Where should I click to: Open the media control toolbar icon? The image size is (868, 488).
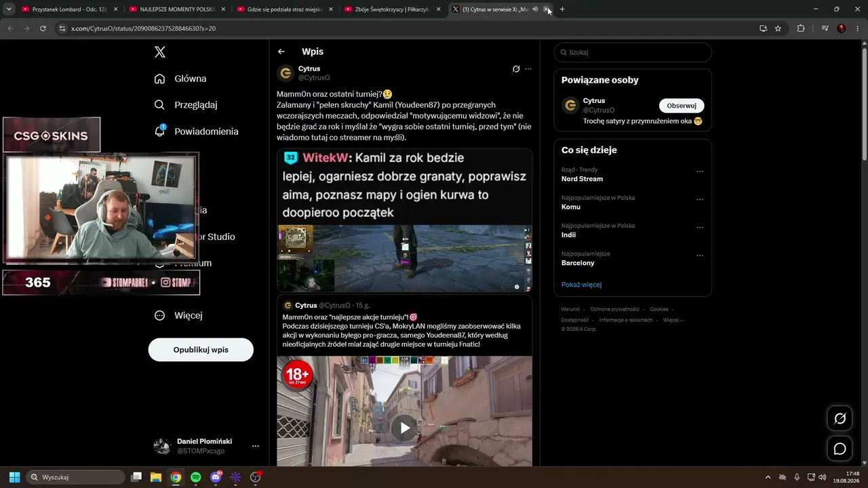pyautogui.click(x=825, y=28)
